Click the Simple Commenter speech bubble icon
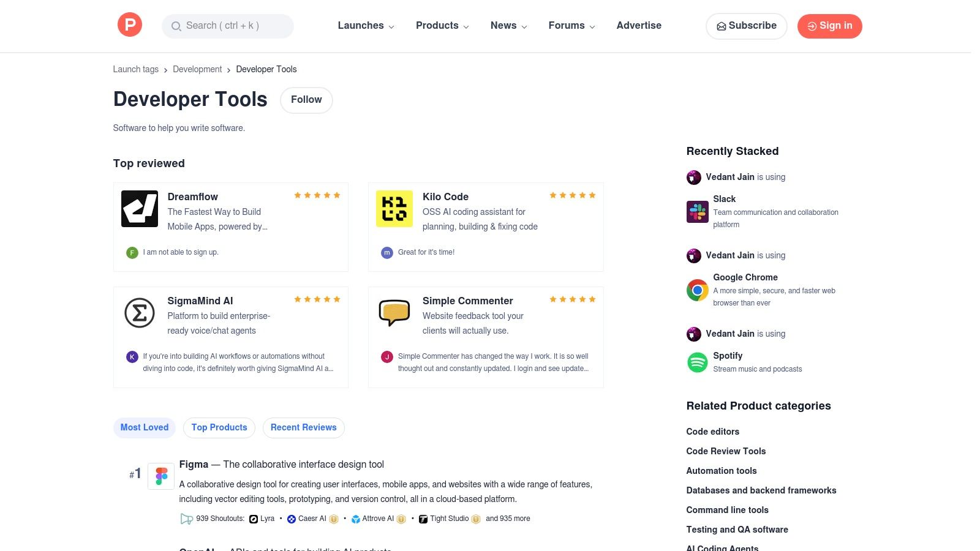 [x=394, y=313]
